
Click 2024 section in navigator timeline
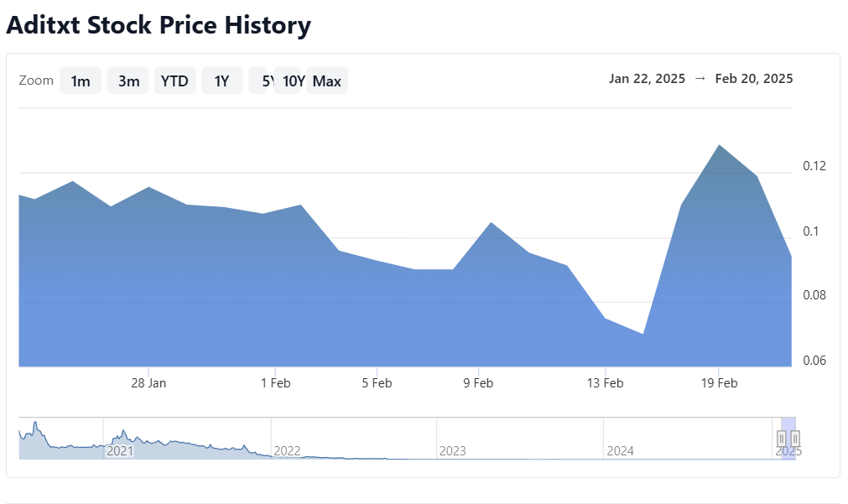[620, 451]
